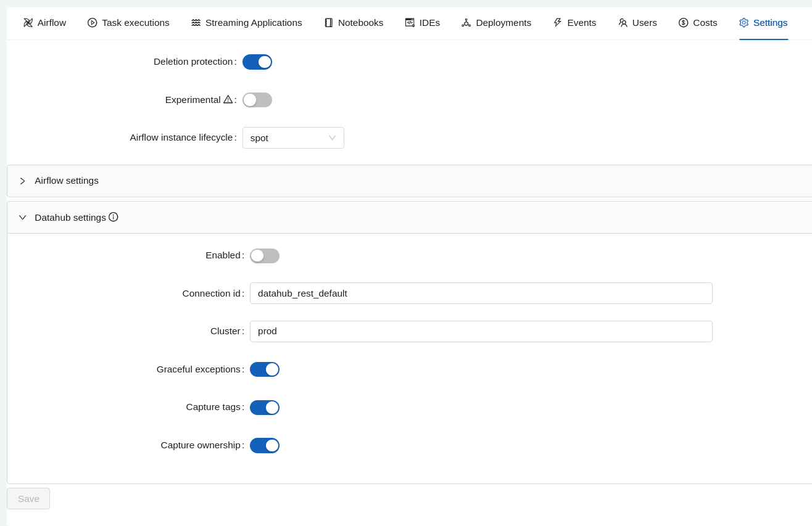Screen dimensions: 812x526
Task: Click the Airflow pinwheel icon
Action: coord(28,22)
